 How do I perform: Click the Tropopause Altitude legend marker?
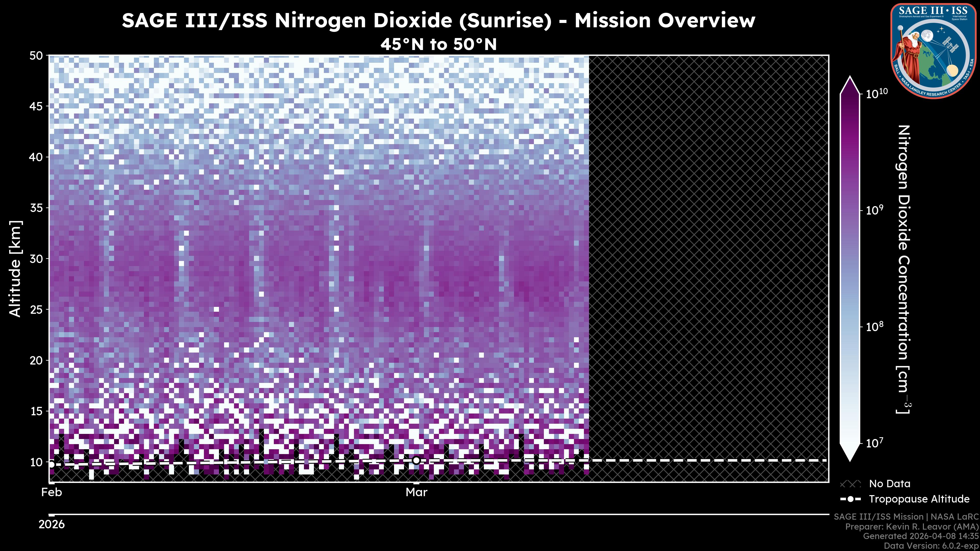850,499
